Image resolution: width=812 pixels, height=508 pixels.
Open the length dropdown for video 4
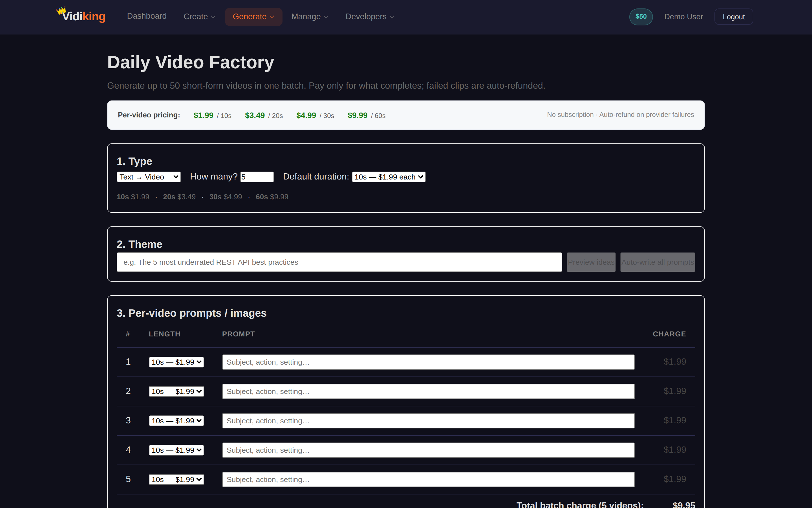pyautogui.click(x=176, y=450)
